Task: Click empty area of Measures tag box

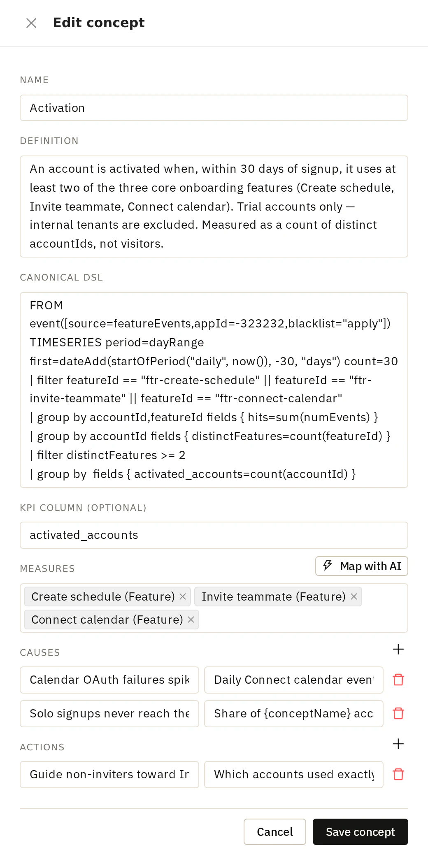Action: pyautogui.click(x=302, y=620)
